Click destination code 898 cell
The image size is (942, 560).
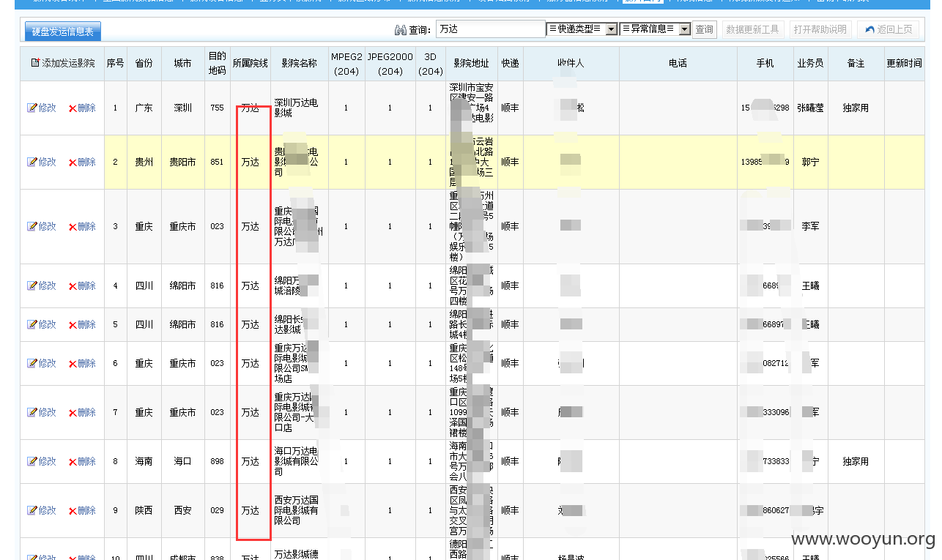tap(217, 461)
